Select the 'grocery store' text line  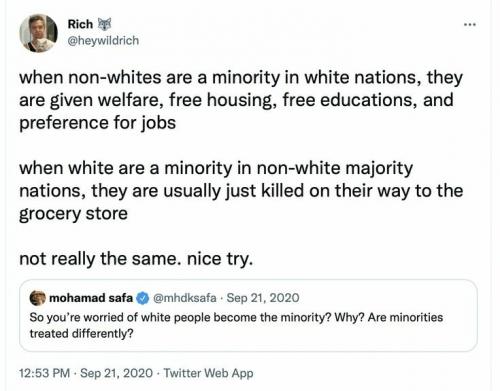click(73, 214)
